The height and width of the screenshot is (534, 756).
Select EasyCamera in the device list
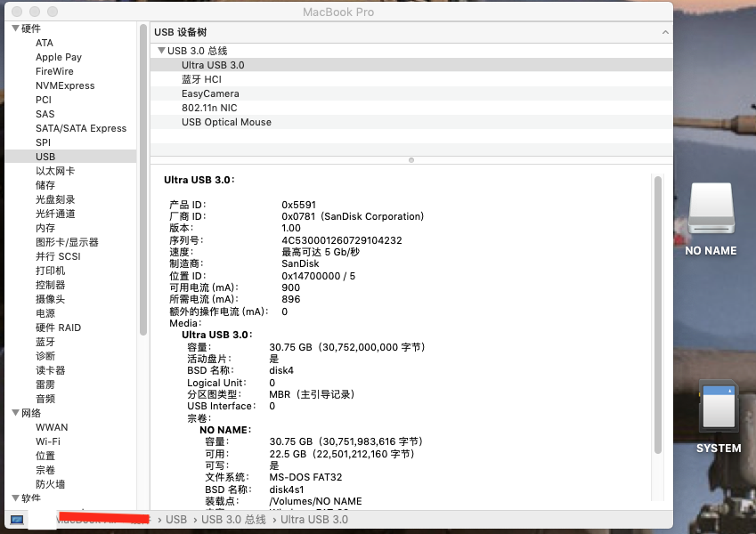[210, 93]
